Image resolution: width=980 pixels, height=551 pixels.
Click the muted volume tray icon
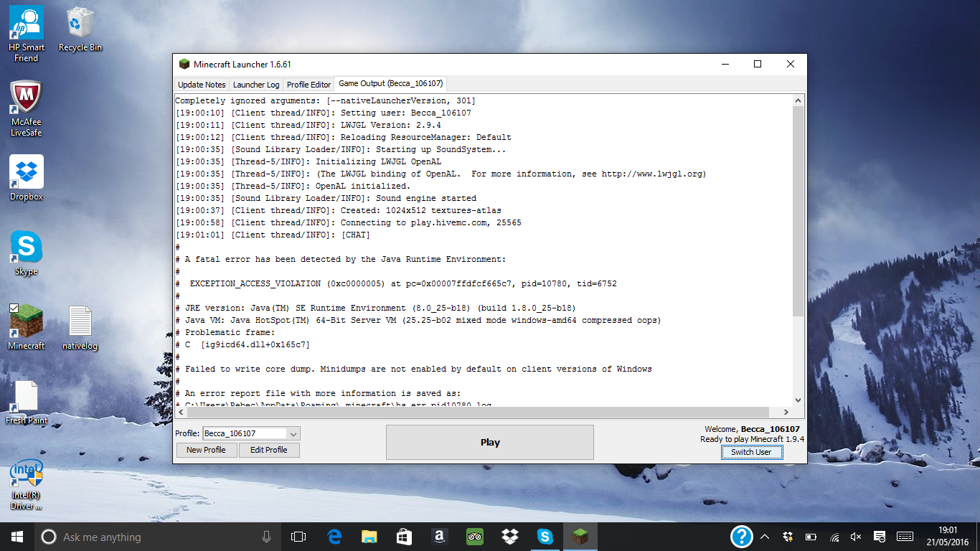[x=857, y=537]
